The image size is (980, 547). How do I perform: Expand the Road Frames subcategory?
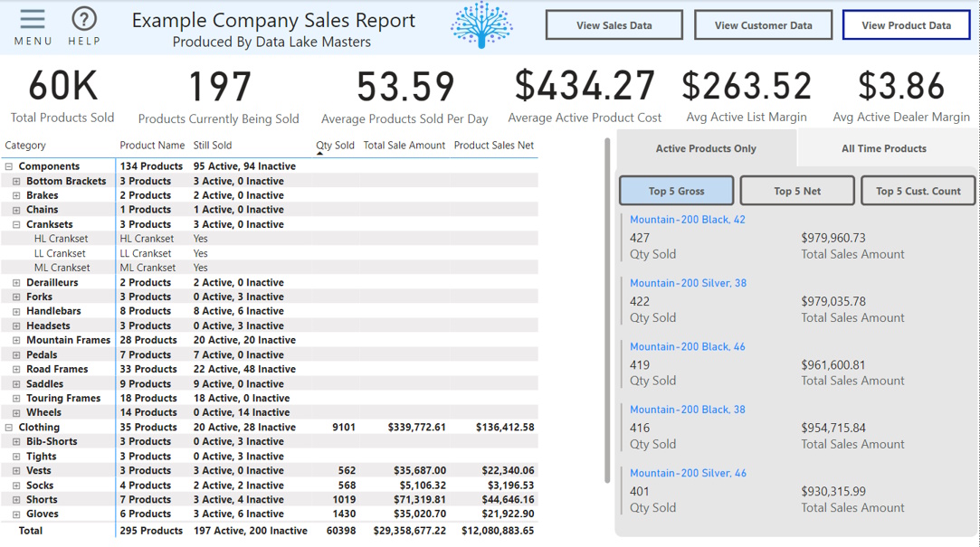pyautogui.click(x=16, y=369)
